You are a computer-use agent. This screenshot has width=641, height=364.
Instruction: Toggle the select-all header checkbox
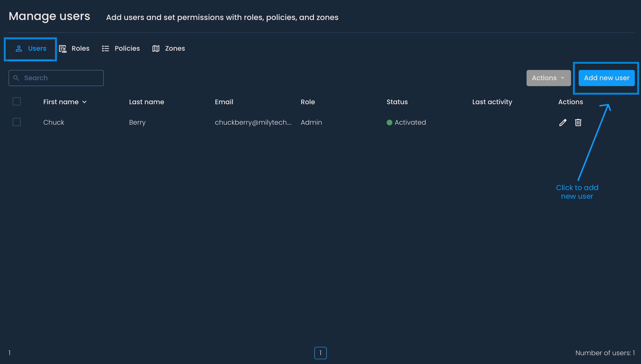point(17,102)
